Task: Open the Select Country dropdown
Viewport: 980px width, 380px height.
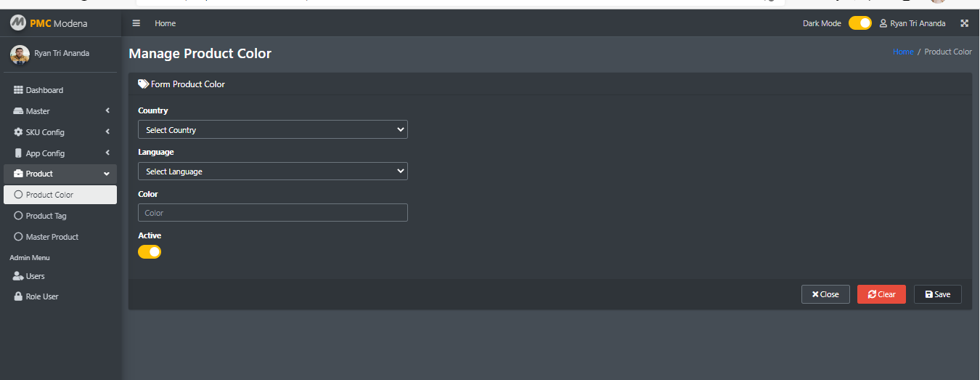Action: click(x=273, y=129)
